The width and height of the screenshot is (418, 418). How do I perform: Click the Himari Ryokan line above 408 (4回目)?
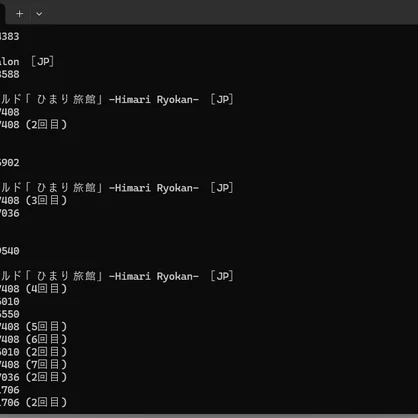point(117,276)
